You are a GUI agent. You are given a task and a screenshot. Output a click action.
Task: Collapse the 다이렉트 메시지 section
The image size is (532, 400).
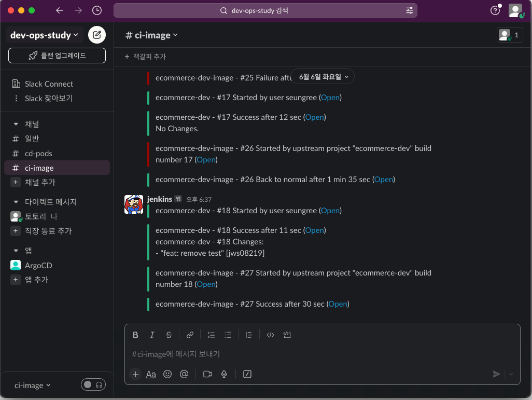tap(16, 202)
